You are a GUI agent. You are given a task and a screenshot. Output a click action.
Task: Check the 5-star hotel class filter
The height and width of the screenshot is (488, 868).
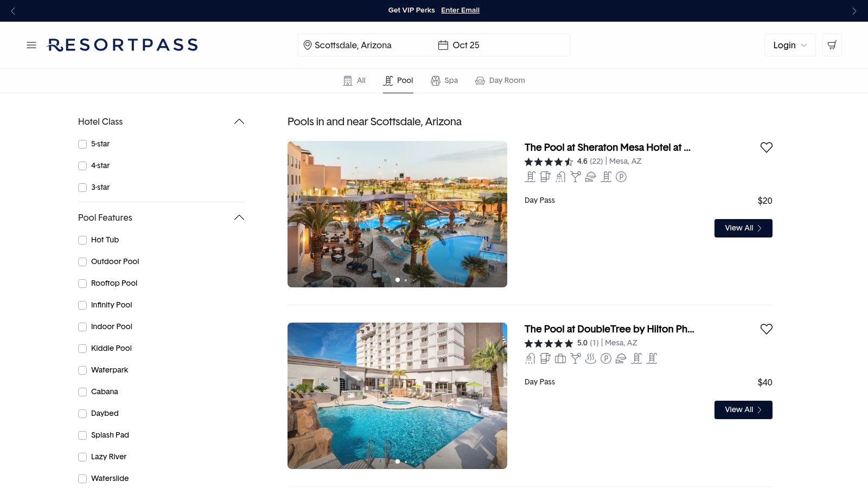pyautogui.click(x=82, y=144)
